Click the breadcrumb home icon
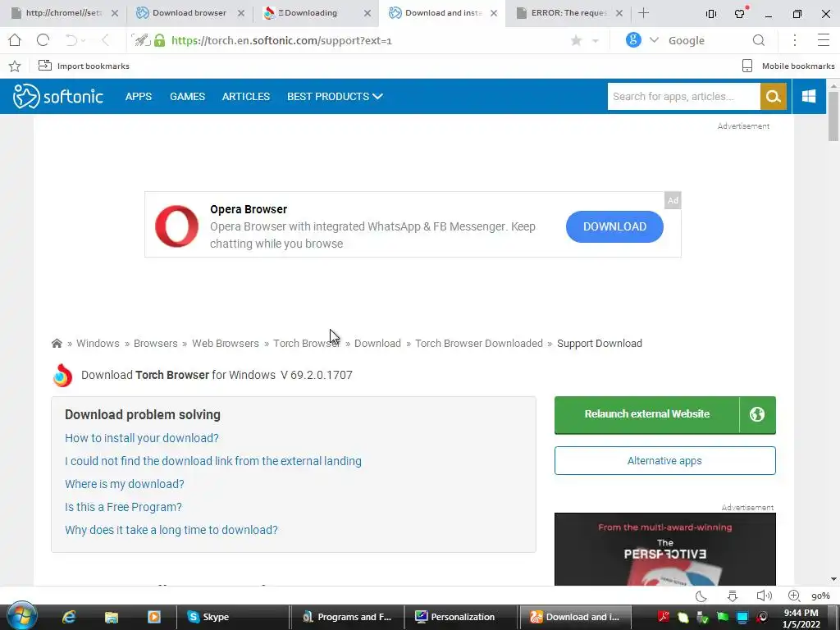 click(x=57, y=344)
